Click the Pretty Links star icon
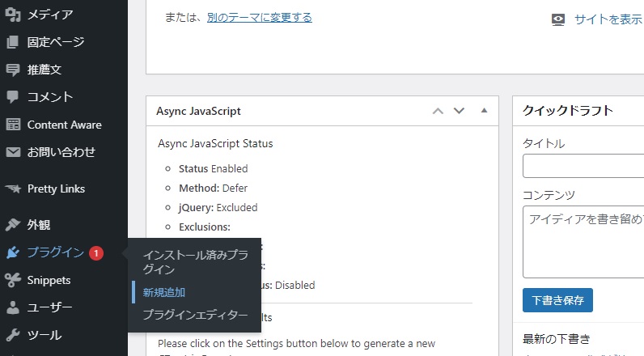The width and height of the screenshot is (644, 356). coord(13,189)
